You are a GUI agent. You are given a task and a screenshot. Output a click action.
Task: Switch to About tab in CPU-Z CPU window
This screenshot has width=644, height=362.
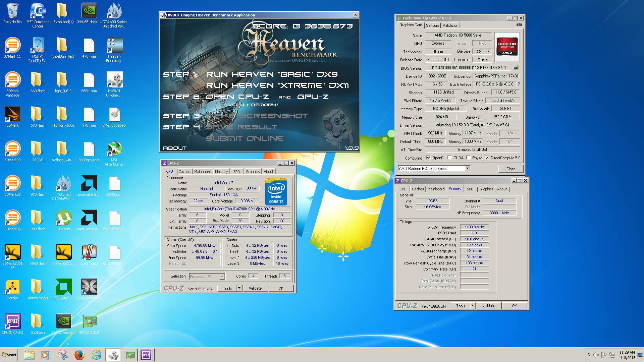(268, 172)
